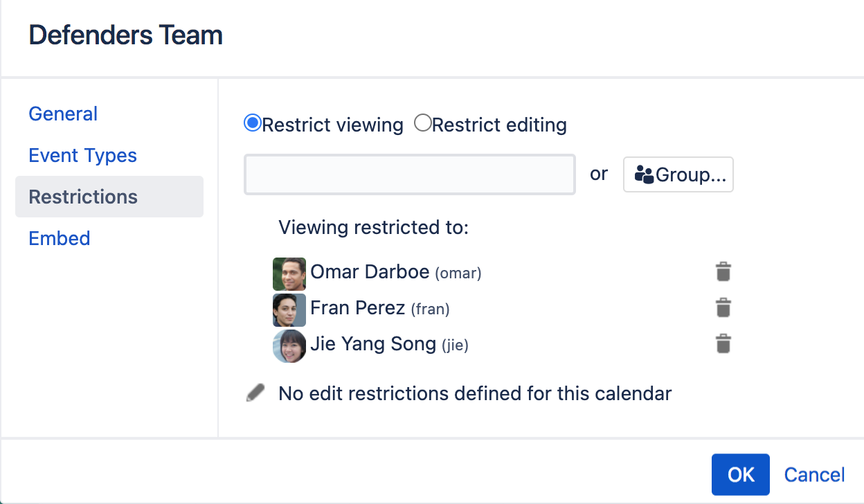Screen dimensions: 864x504
Task: Click the Cancel link
Action: pyautogui.click(x=814, y=475)
